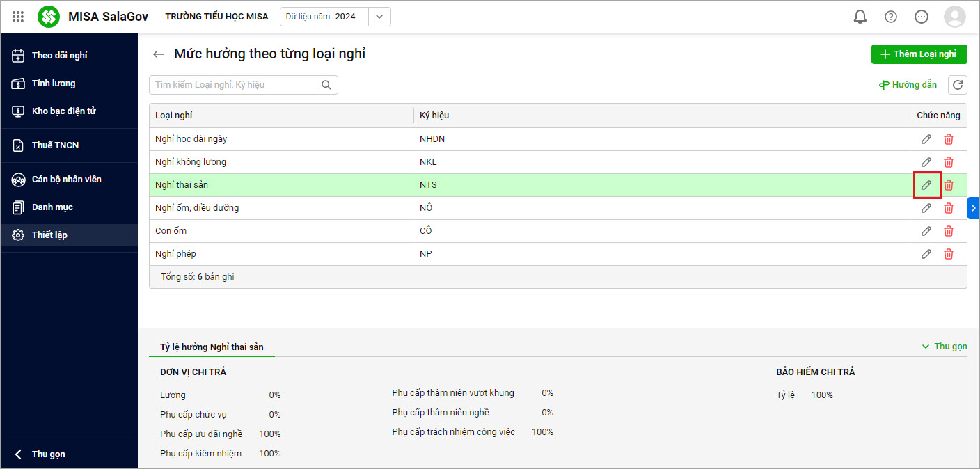Open the help question mark icon
980x469 pixels.
click(891, 17)
